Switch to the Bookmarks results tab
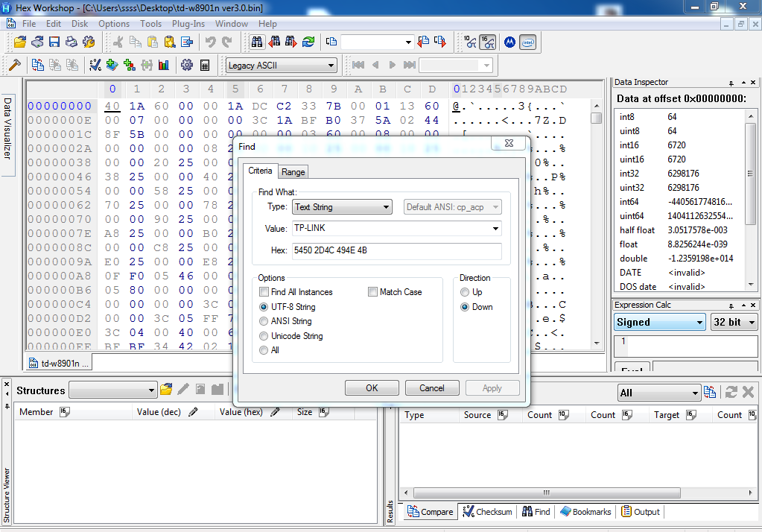Screen dimensions: 762x532 (585, 512)
